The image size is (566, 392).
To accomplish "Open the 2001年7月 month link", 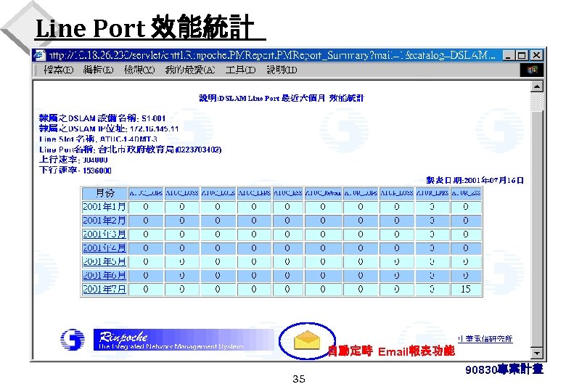I will click(x=104, y=289).
